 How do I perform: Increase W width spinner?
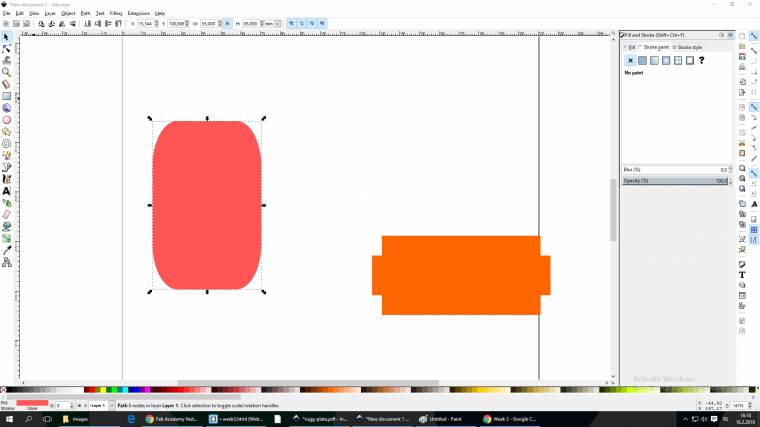click(x=220, y=22)
